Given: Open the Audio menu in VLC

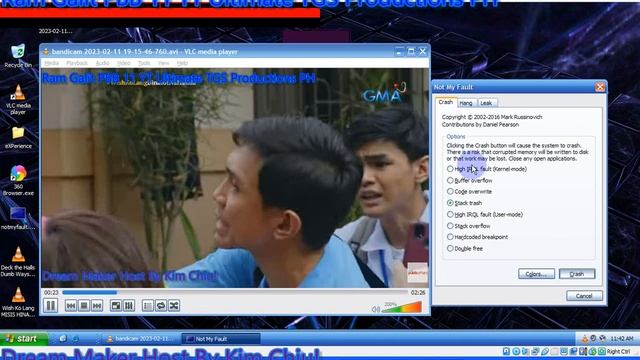Looking at the screenshot, I should click(x=102, y=63).
